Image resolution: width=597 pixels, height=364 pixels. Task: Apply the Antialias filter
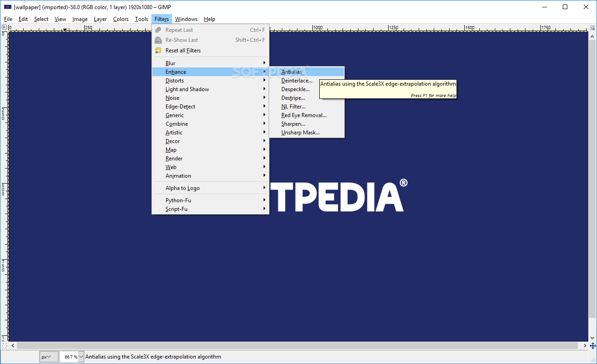(x=307, y=72)
